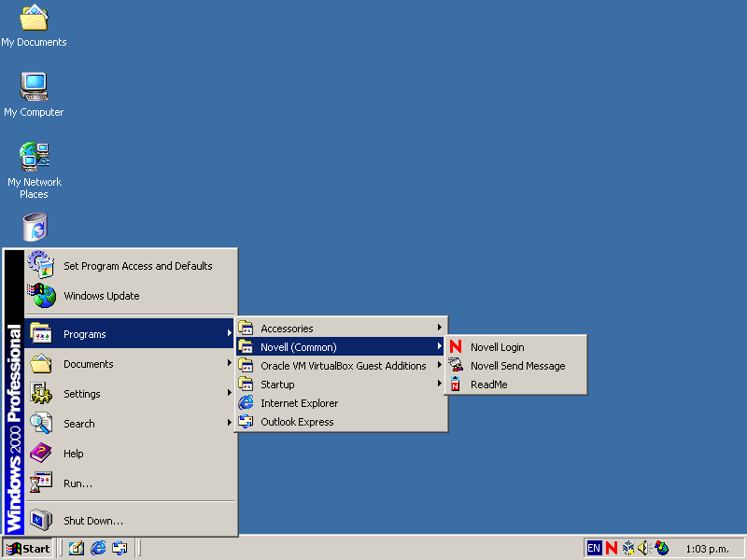Viewport: 747px width, 560px height.
Task: Launch Outlook Express from the quick launch bar
Action: (x=120, y=548)
